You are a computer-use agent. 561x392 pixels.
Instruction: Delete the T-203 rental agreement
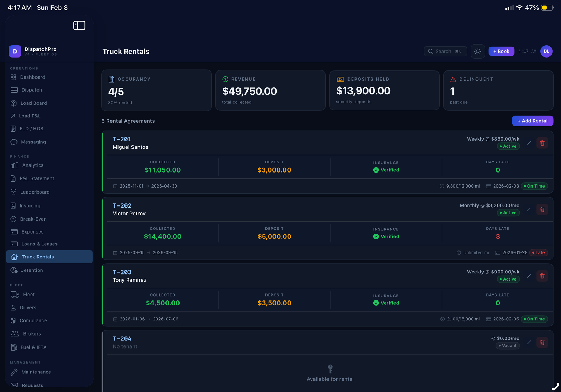(542, 276)
